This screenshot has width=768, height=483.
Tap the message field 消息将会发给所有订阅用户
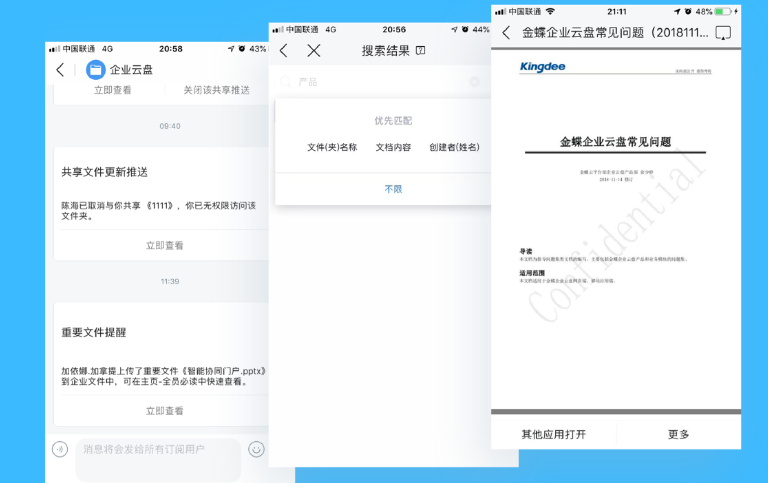(x=158, y=459)
